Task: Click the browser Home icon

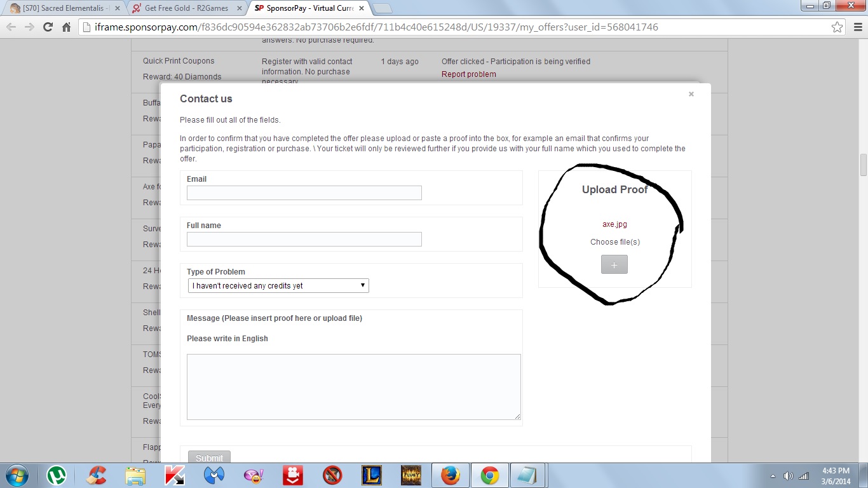Action: coord(66,27)
